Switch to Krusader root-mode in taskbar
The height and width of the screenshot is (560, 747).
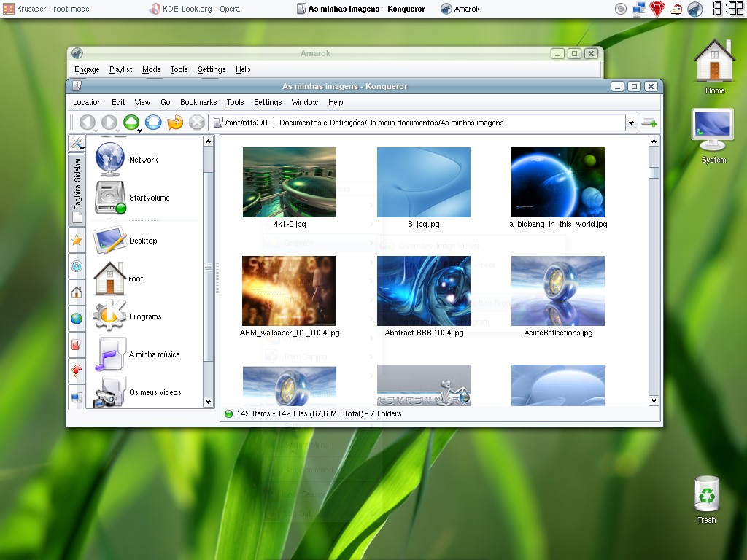tap(46, 9)
